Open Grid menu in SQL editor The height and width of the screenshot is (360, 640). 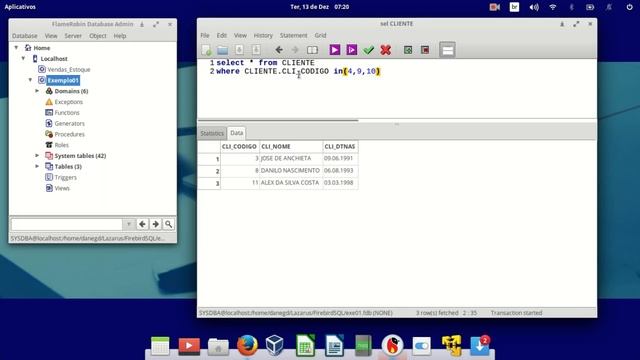click(320, 36)
